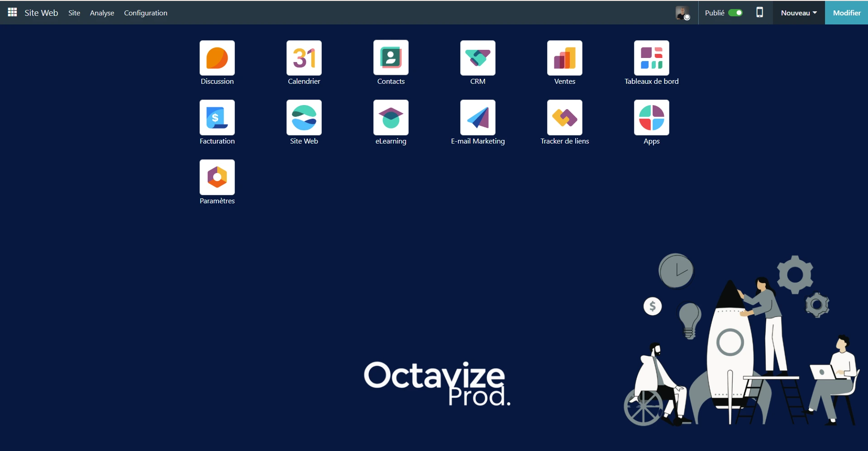
Task: Open the Discussion app
Action: point(217,58)
